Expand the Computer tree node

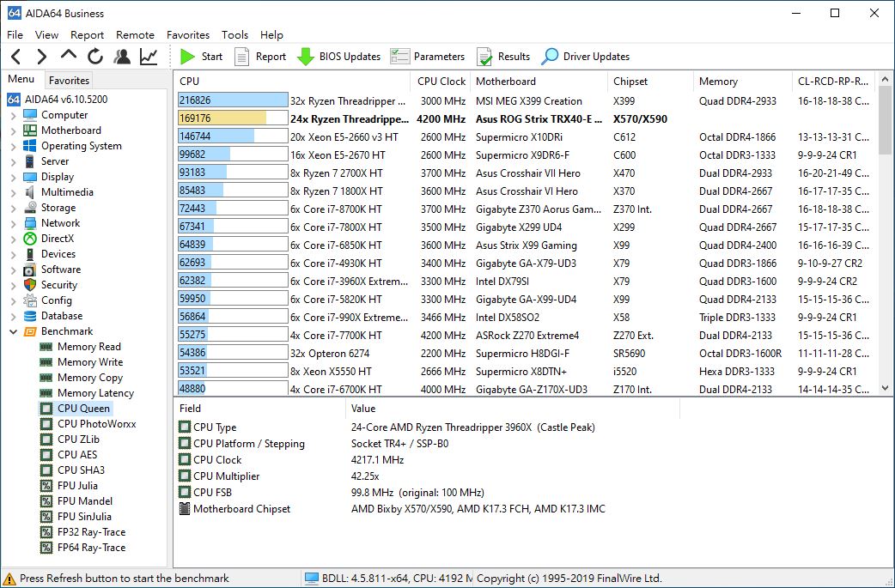tap(13, 115)
